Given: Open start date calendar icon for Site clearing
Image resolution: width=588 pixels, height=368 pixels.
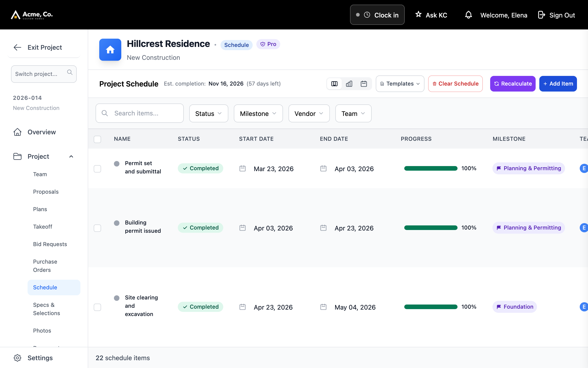Looking at the screenshot, I should 243,307.
